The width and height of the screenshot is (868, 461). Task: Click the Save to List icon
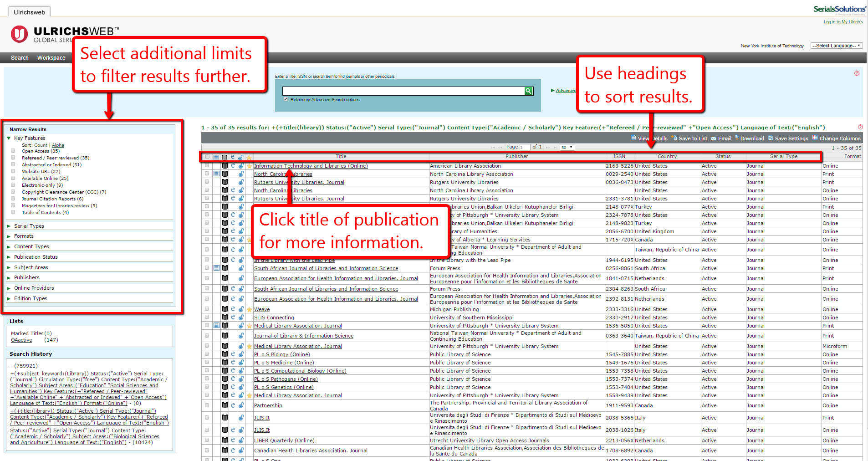point(674,138)
